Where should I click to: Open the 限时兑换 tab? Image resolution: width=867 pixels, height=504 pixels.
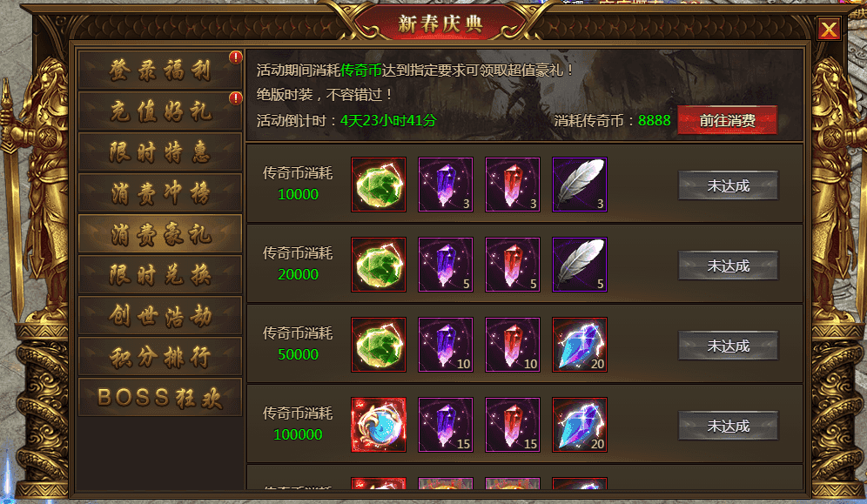coord(160,275)
